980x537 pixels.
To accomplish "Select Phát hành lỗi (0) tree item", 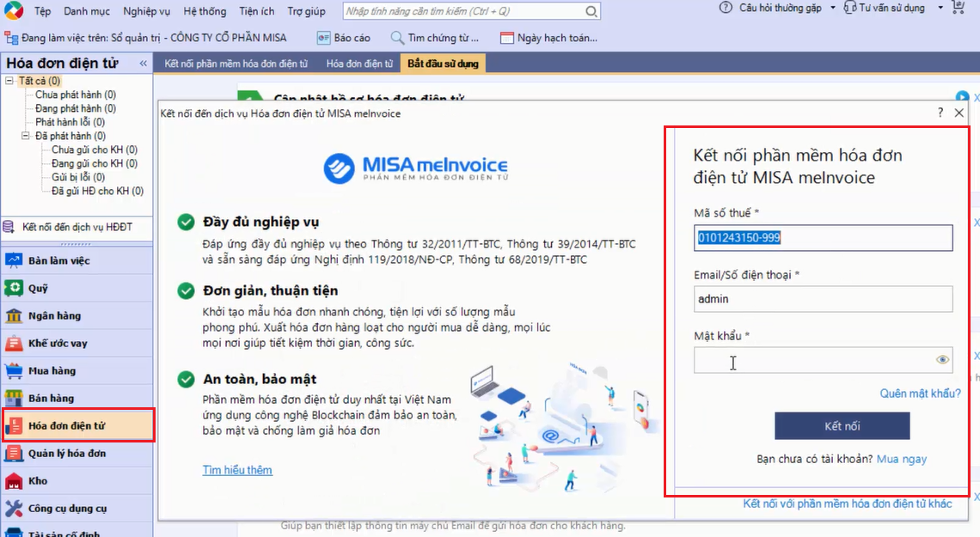I will pyautogui.click(x=70, y=122).
